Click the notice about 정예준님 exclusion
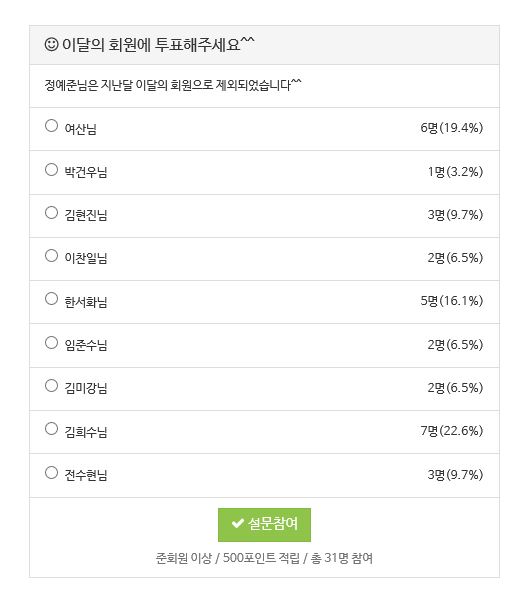527x607 pixels. pos(173,85)
